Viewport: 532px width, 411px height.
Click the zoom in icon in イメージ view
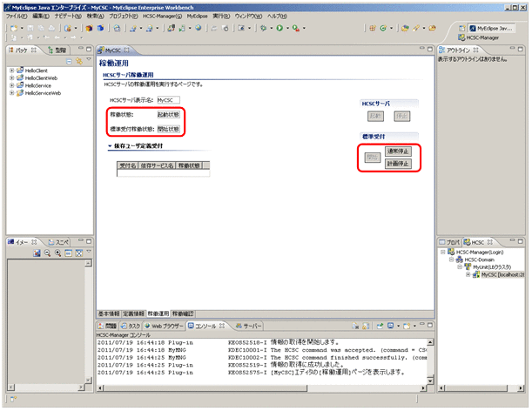pyautogui.click(x=57, y=253)
